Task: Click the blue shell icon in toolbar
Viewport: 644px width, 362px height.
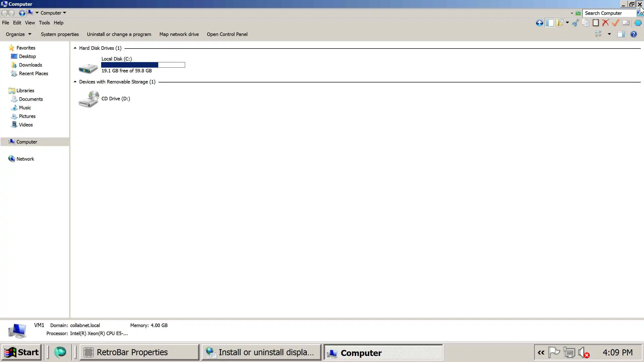Action: click(638, 23)
